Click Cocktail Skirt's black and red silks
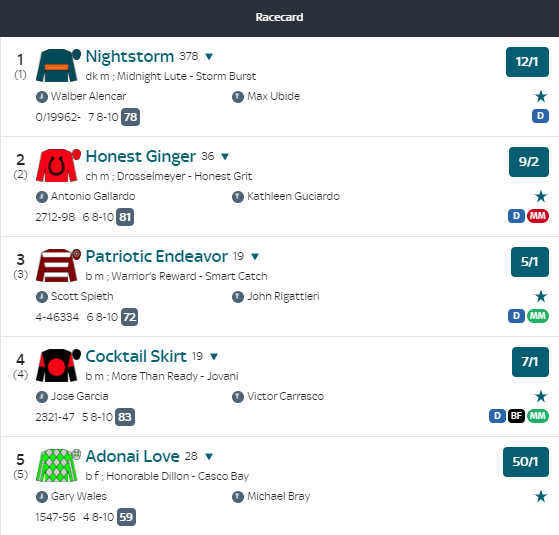 pyautogui.click(x=58, y=365)
